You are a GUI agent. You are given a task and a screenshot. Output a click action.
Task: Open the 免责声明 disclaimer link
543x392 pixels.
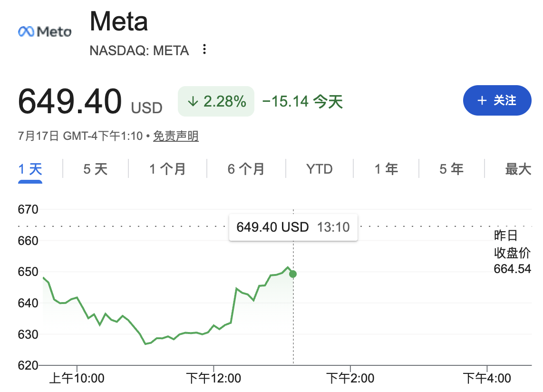(x=176, y=136)
